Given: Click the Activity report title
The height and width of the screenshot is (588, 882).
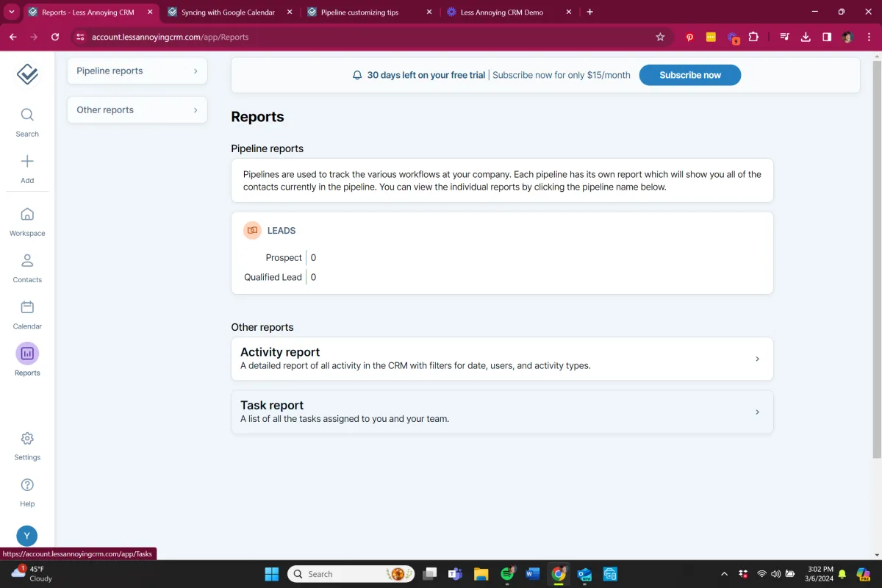Looking at the screenshot, I should coord(280,352).
